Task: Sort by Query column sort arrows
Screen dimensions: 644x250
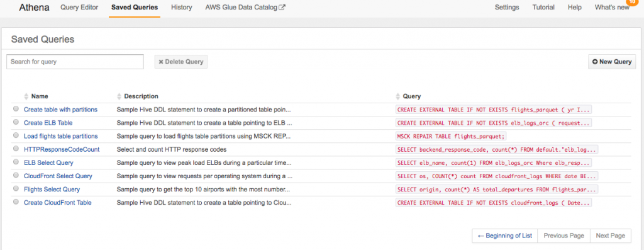Action: click(398, 96)
